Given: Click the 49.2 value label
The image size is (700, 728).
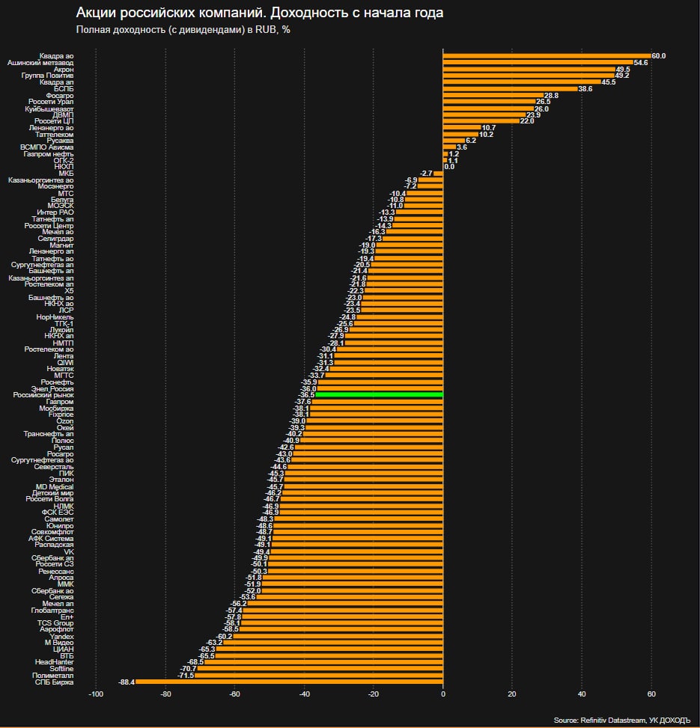Looking at the screenshot, I should pyautogui.click(x=622, y=76).
